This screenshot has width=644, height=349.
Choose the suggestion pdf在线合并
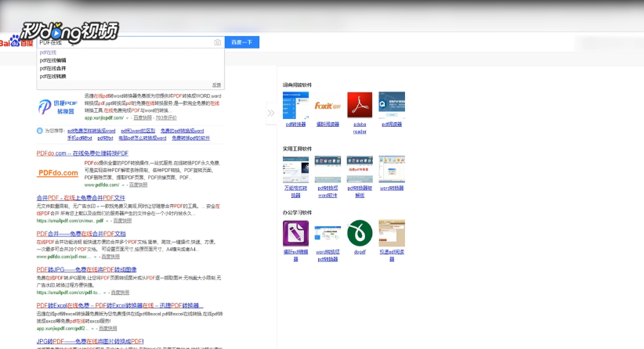click(x=52, y=69)
